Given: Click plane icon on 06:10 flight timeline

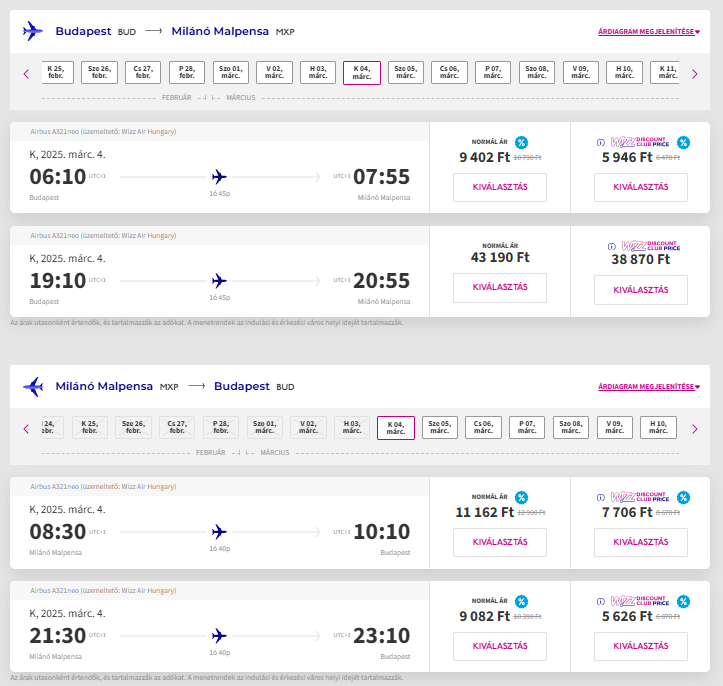Looking at the screenshot, I should 219,177.
